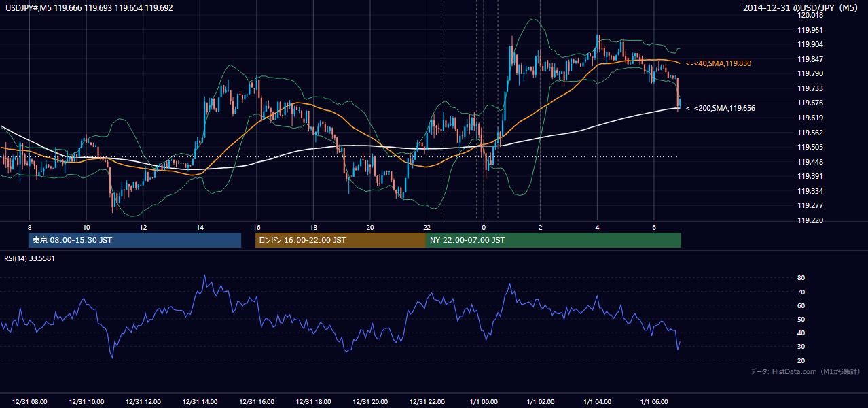Click price axis value 119.733
The height and width of the screenshot is (408, 868).
[x=810, y=88]
